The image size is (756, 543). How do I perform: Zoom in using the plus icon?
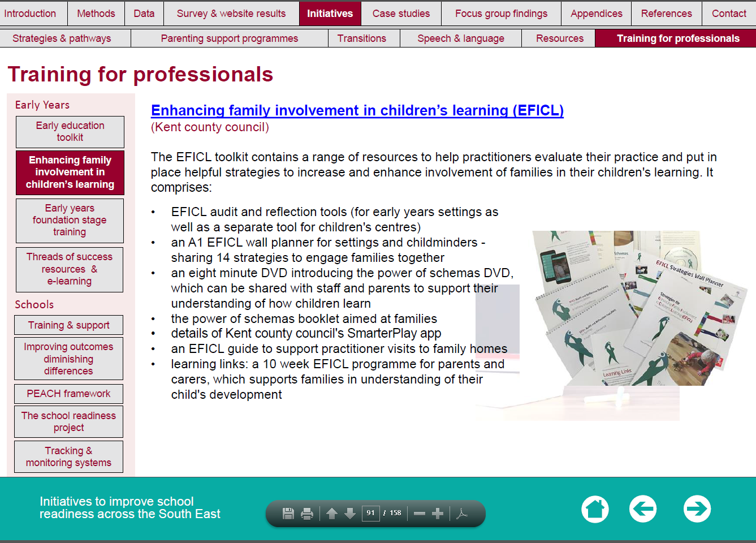coord(438,514)
